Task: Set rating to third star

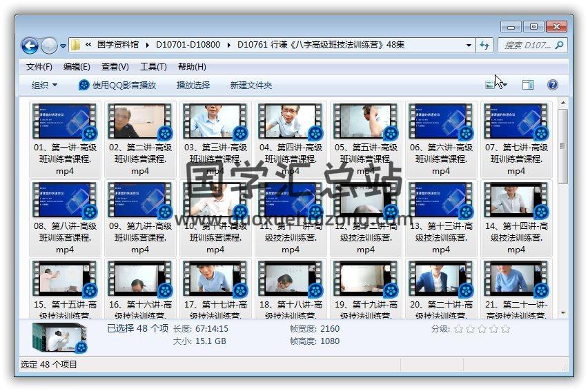Action: tap(482, 329)
